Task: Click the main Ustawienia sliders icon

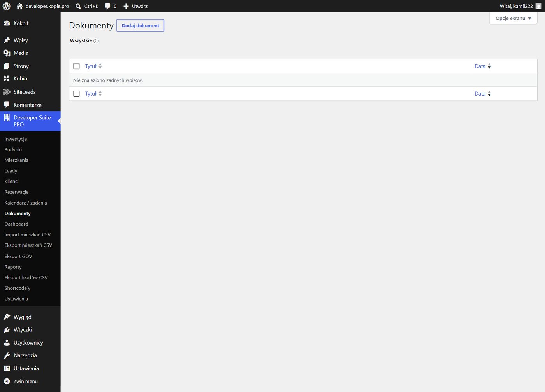Action: click(7, 368)
